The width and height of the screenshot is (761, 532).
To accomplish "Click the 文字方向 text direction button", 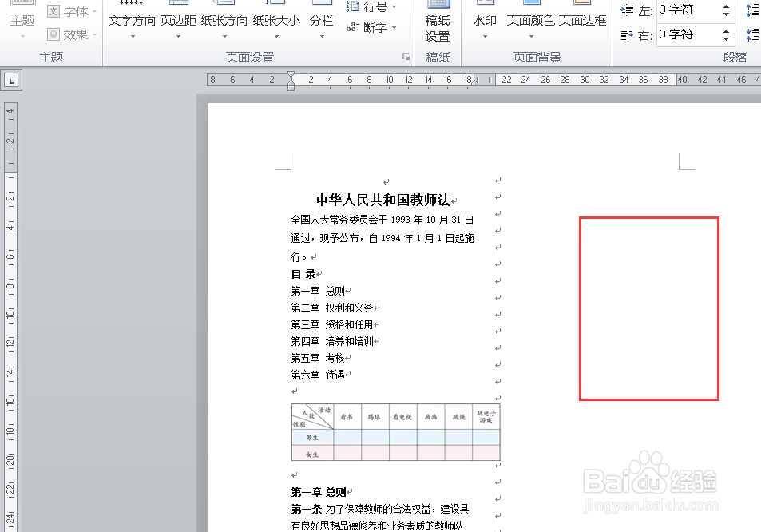I will click(132, 21).
